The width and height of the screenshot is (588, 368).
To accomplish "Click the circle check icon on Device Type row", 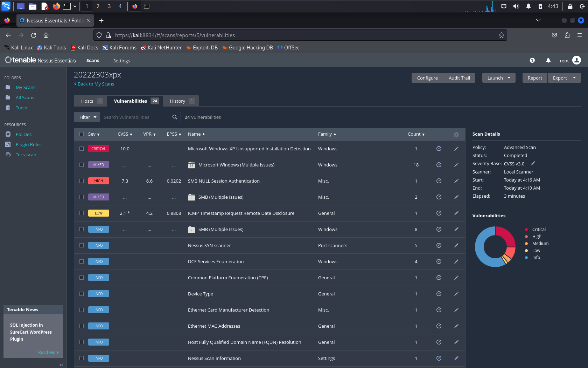I will tap(439, 294).
